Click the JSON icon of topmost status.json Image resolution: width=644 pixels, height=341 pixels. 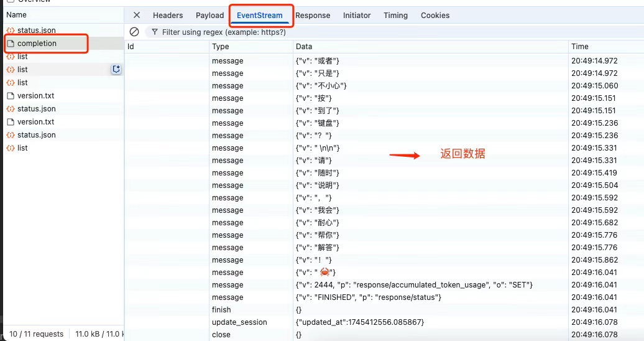pos(11,30)
